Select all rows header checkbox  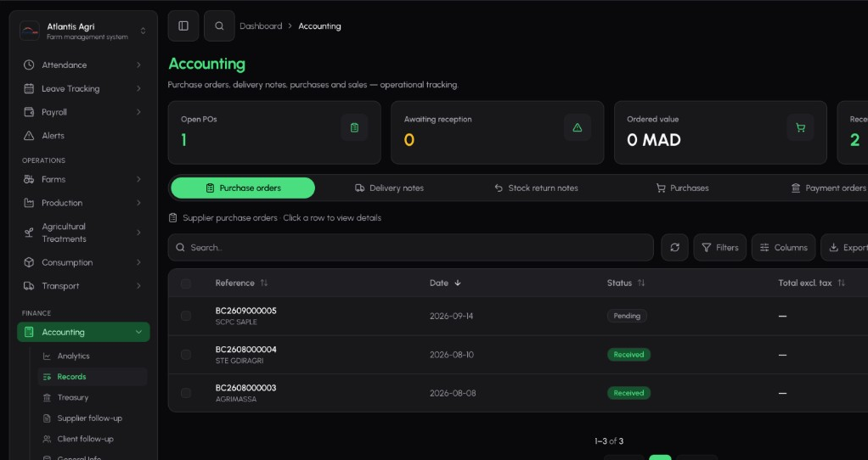click(x=186, y=283)
